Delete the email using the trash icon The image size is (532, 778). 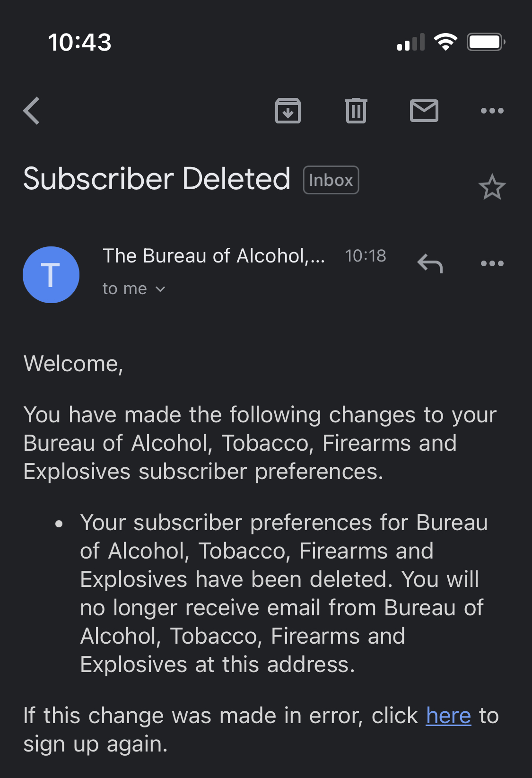356,111
